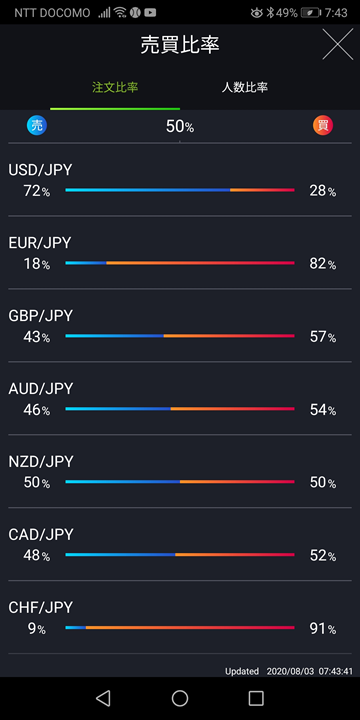Switch to the 人数比率 tab
The width and height of the screenshot is (360, 720).
click(245, 88)
